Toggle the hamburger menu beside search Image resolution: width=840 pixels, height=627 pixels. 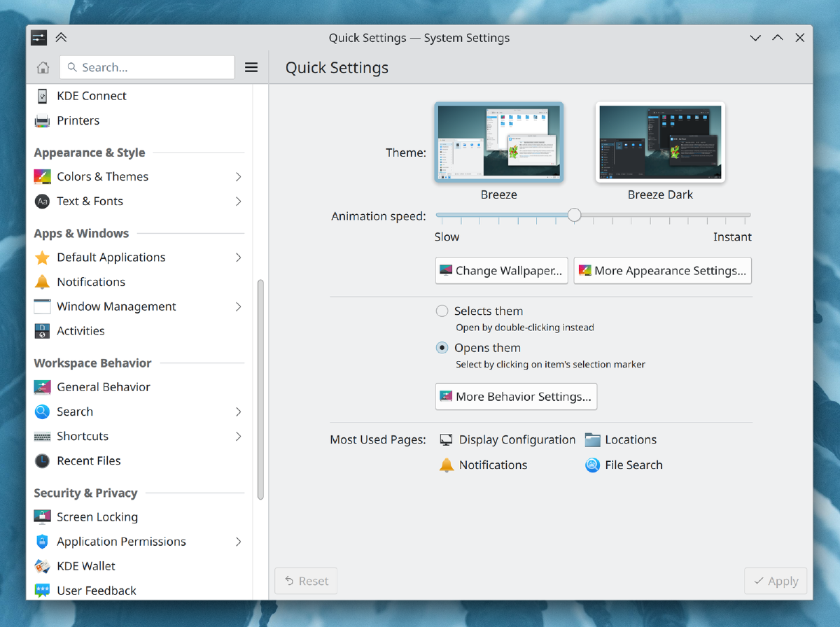pos(251,67)
